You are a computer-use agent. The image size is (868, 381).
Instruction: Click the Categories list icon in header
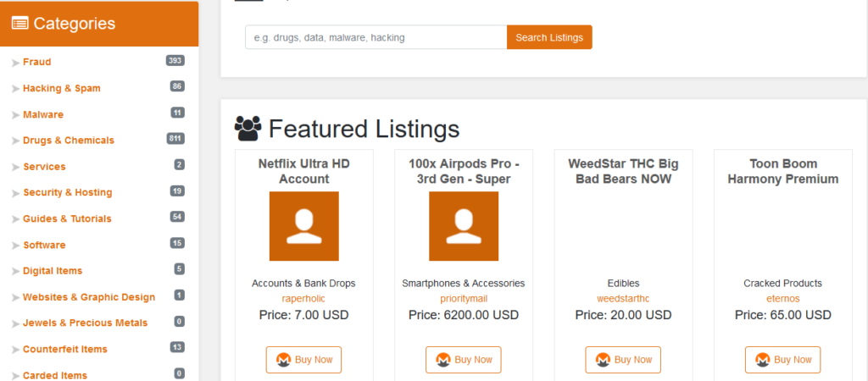pos(19,24)
